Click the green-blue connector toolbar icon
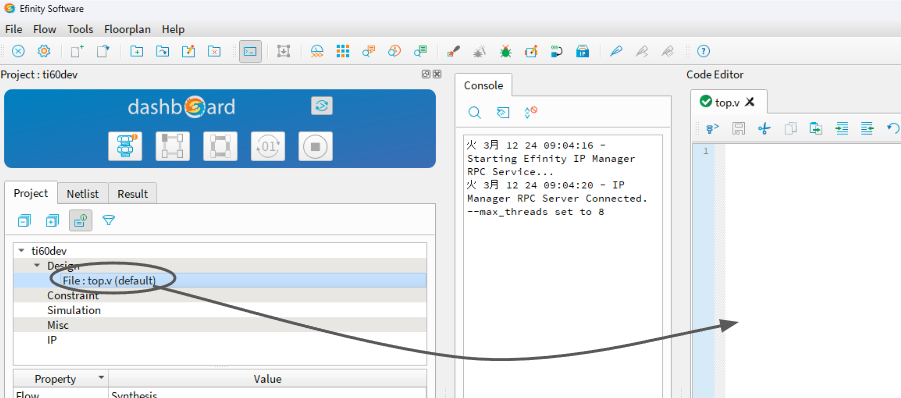The width and height of the screenshot is (901, 398). [x=557, y=51]
